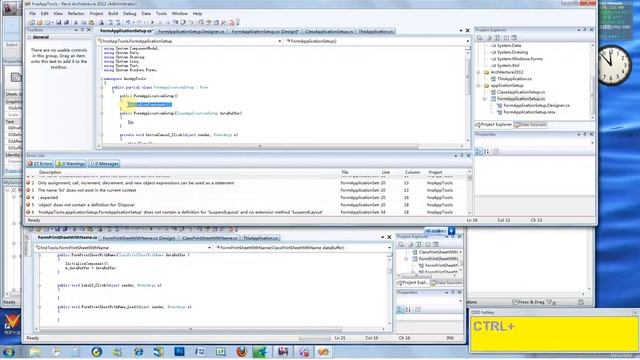The image size is (640, 360).
Task: Open the Refactor menu
Action: coord(76,13)
